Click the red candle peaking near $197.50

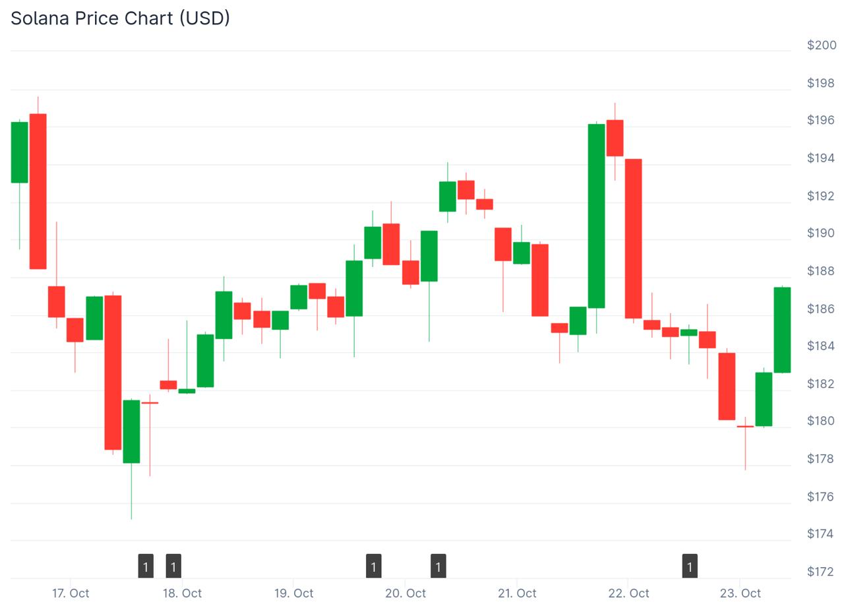click(38, 191)
